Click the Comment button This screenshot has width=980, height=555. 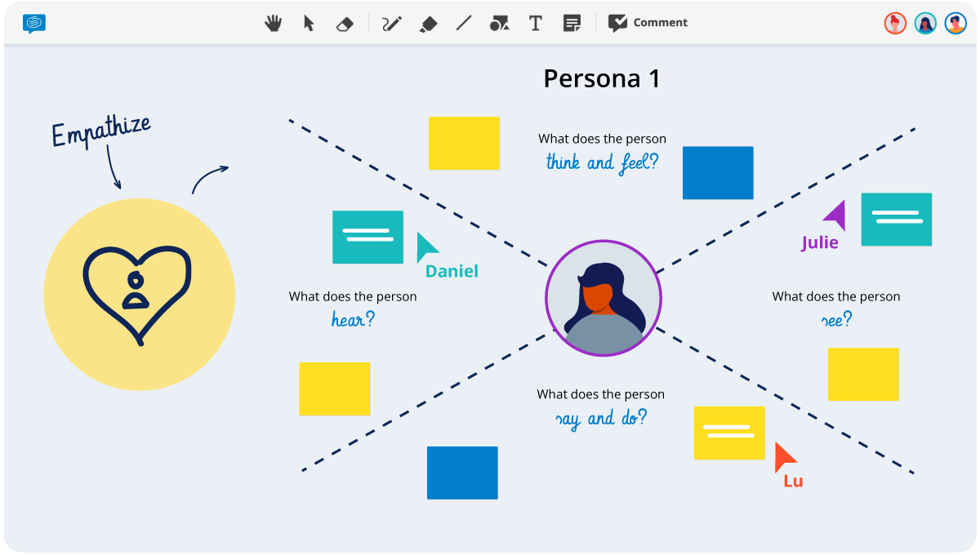pyautogui.click(x=648, y=23)
